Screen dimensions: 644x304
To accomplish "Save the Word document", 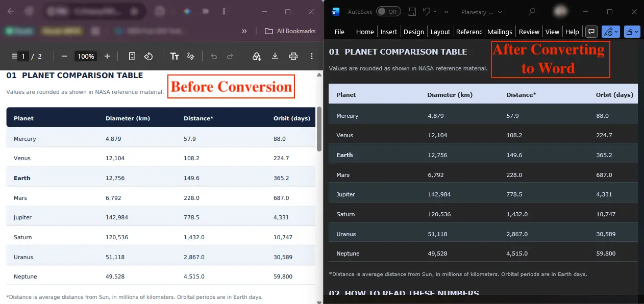I will click(412, 11).
